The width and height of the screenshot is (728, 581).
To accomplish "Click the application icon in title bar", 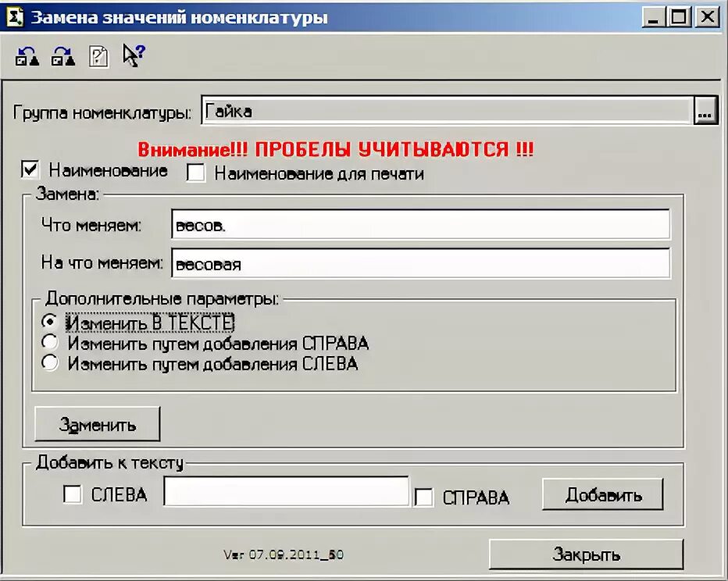I will pos(14,17).
